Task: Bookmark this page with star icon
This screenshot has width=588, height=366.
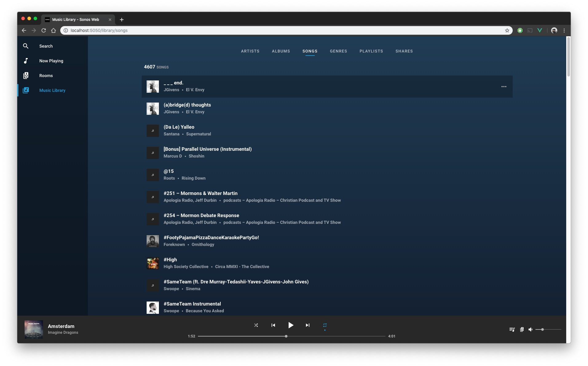Action: coord(507,30)
